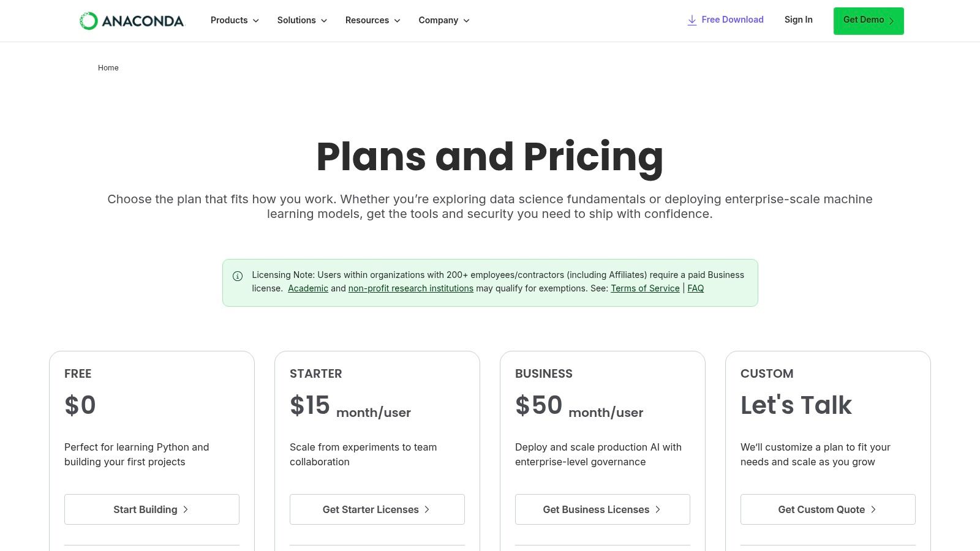Click the info icon in licensing note
Screen dimensions: 980x551
pyautogui.click(x=238, y=276)
